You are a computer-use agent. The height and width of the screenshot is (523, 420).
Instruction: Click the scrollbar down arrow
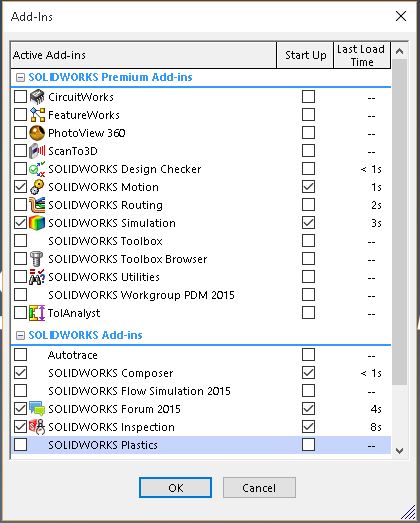[x=400, y=451]
